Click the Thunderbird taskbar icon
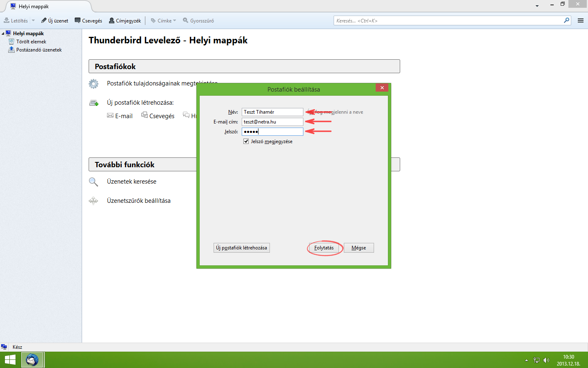 point(32,360)
